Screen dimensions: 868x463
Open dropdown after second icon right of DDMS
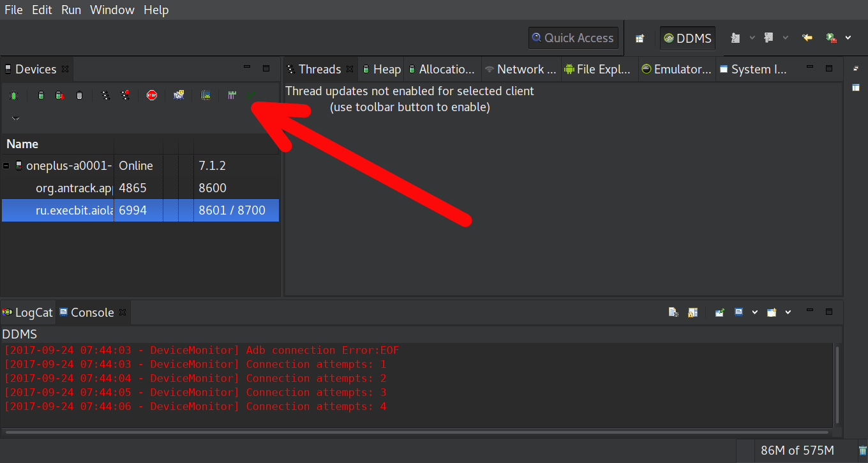click(x=786, y=38)
